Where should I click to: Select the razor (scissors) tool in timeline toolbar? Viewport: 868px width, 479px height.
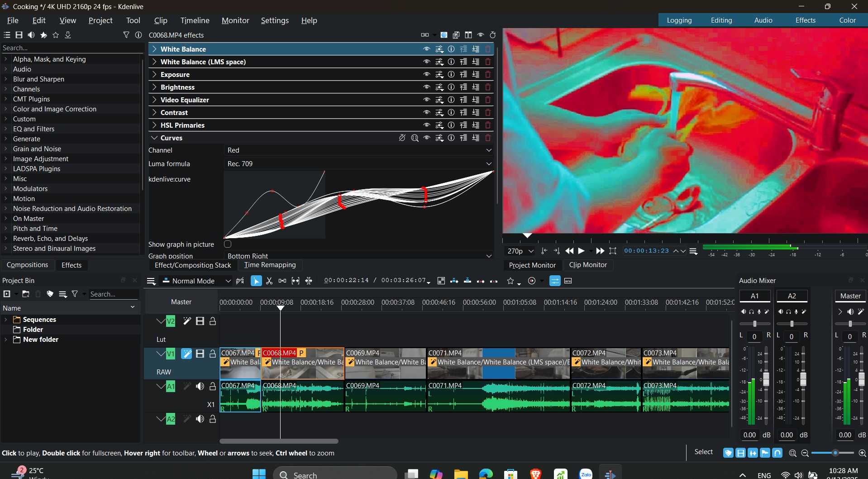pos(269,281)
